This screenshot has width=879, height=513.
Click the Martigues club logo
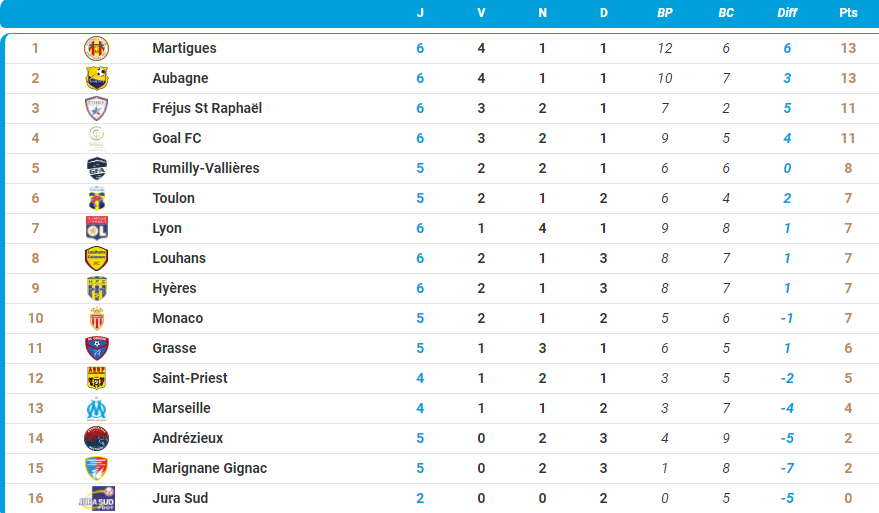97,48
